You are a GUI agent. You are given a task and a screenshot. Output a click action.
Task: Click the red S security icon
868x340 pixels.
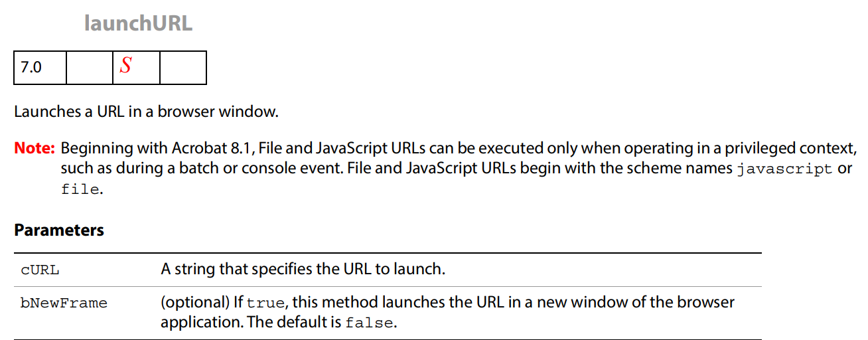tap(125, 66)
